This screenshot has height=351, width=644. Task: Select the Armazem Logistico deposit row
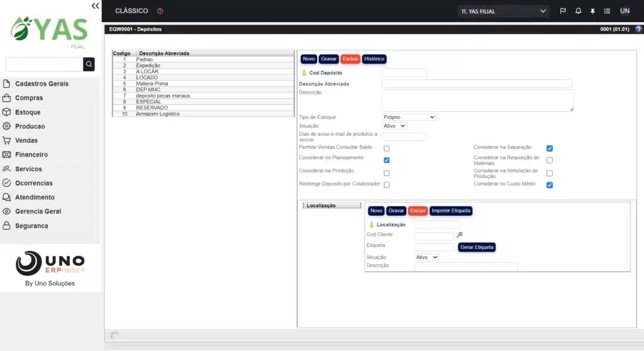pyautogui.click(x=203, y=114)
